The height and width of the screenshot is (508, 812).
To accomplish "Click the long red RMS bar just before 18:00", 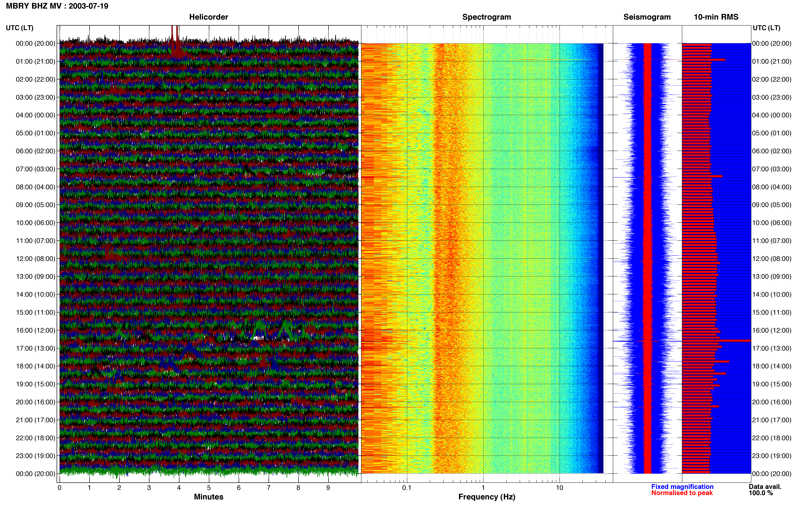I will (x=706, y=362).
